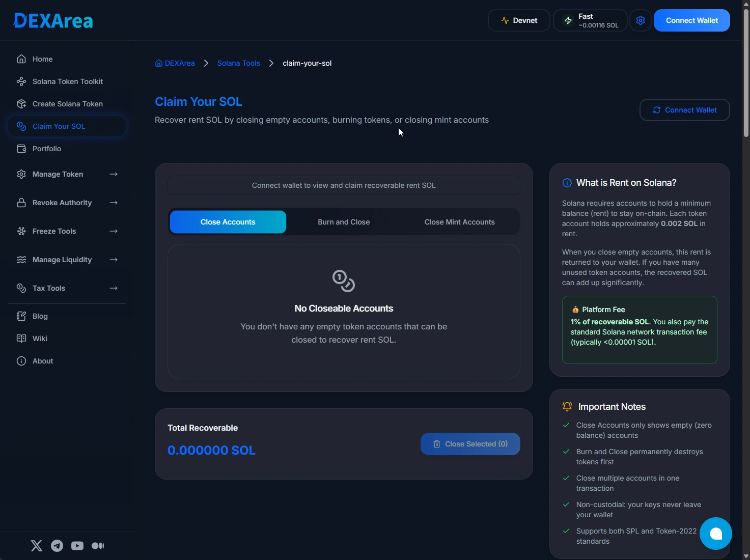Open settings via the gear icon
Viewport: 750px width, 560px height.
point(640,20)
